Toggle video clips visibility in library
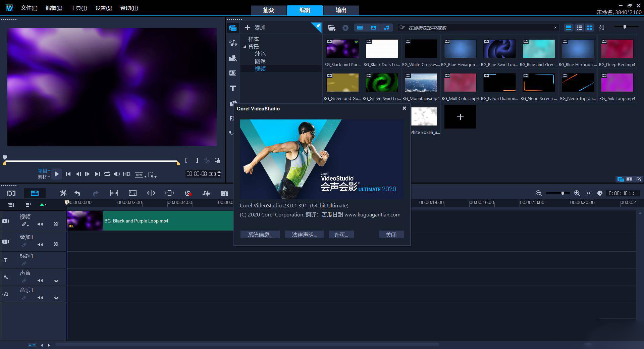The width and height of the screenshot is (644, 349). pos(360,28)
